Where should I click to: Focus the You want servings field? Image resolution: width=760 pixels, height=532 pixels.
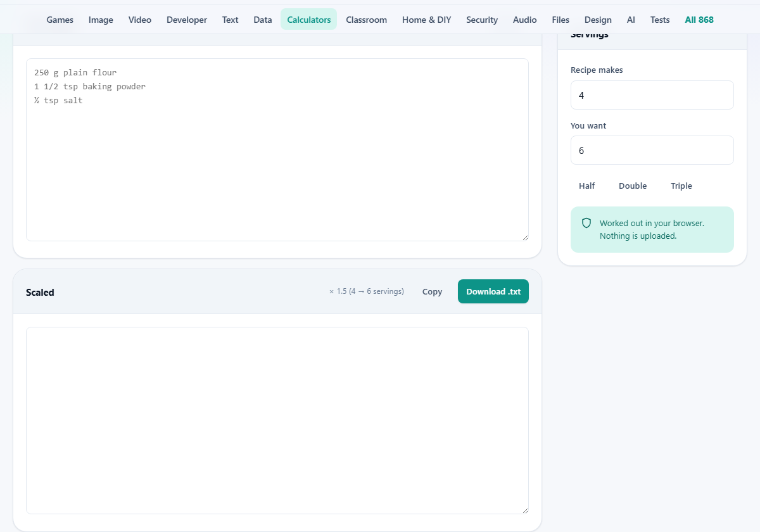pyautogui.click(x=652, y=150)
